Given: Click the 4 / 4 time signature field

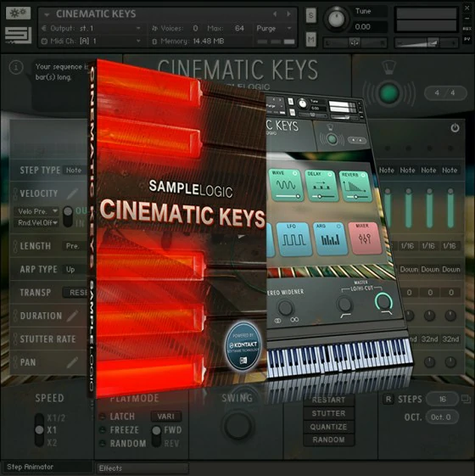Looking at the screenshot, I should coord(445,92).
